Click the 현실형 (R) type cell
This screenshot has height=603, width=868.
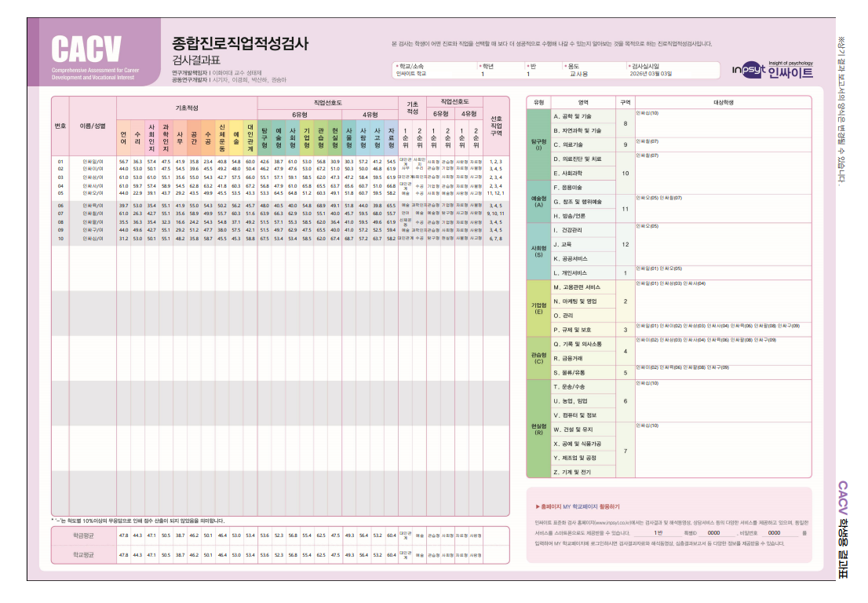538,429
